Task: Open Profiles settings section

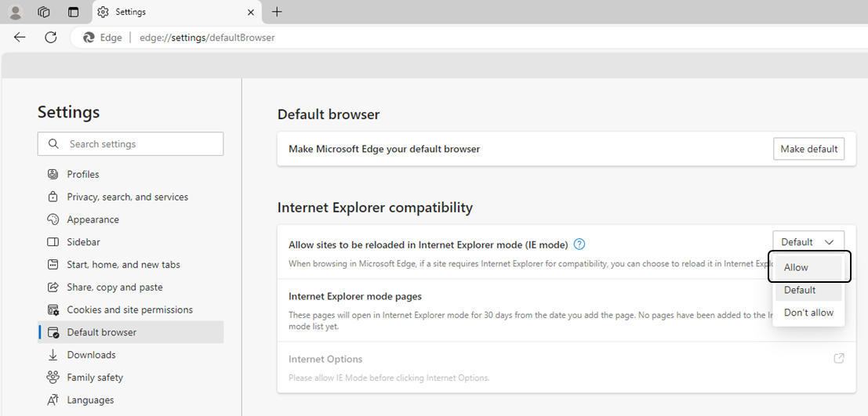Action: tap(83, 174)
